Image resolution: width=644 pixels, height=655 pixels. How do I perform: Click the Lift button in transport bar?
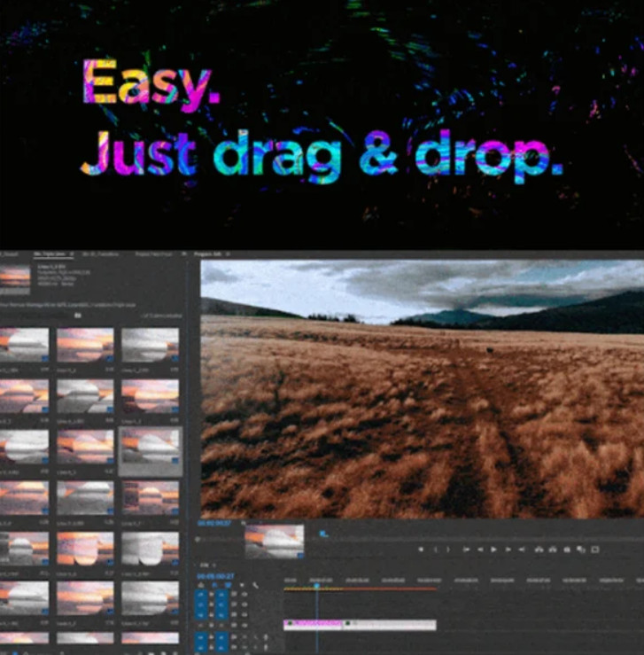point(539,550)
